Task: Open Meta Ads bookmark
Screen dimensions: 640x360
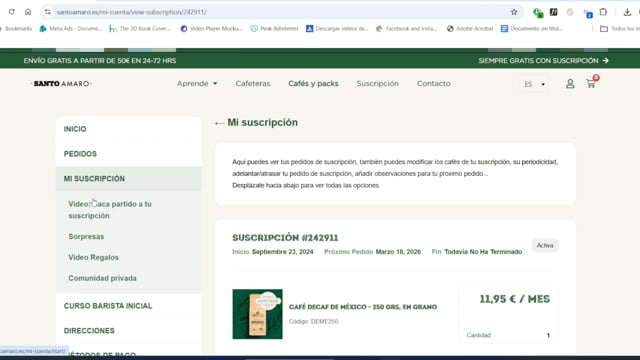Action: tap(71, 29)
